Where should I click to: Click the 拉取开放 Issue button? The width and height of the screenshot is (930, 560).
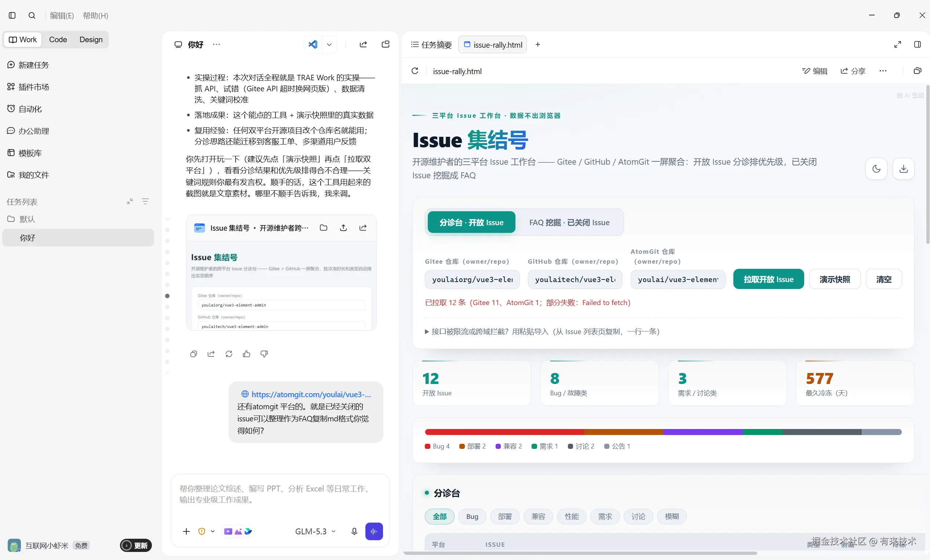coord(769,279)
